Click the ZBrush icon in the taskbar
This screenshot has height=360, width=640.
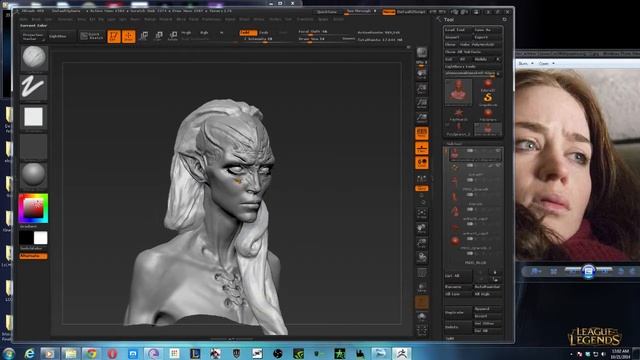(401, 353)
